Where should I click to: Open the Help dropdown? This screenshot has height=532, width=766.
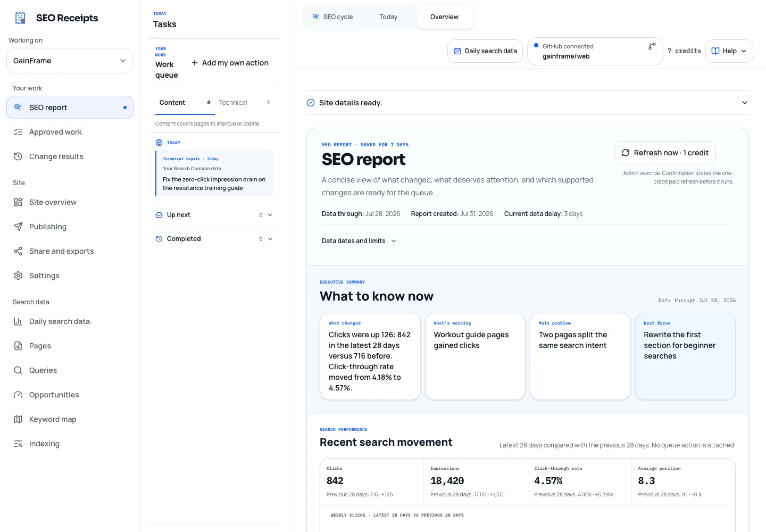click(729, 51)
